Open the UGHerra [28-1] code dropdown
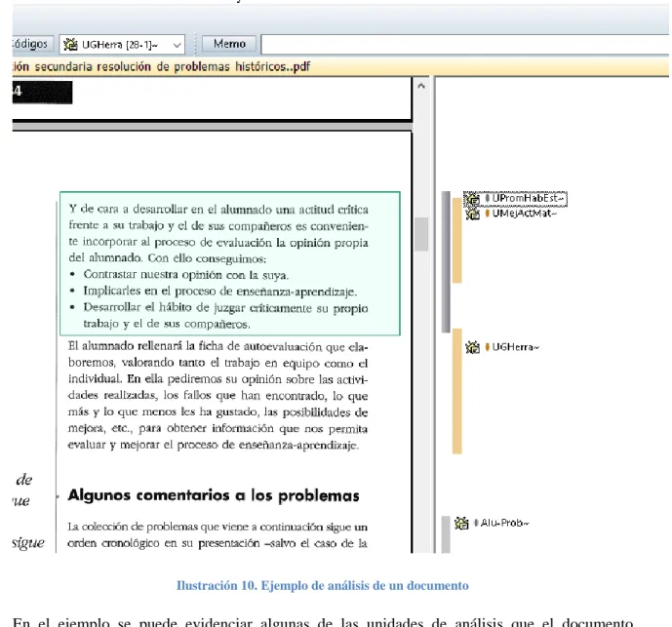 click(122, 45)
